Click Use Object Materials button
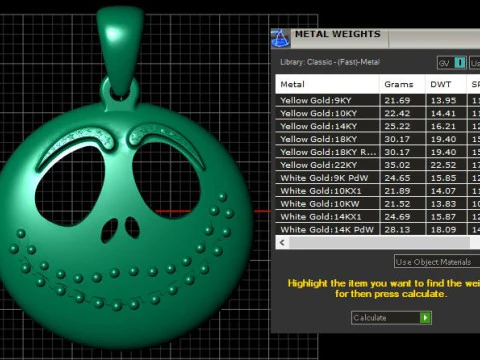This screenshot has height=360, width=480. (x=437, y=262)
